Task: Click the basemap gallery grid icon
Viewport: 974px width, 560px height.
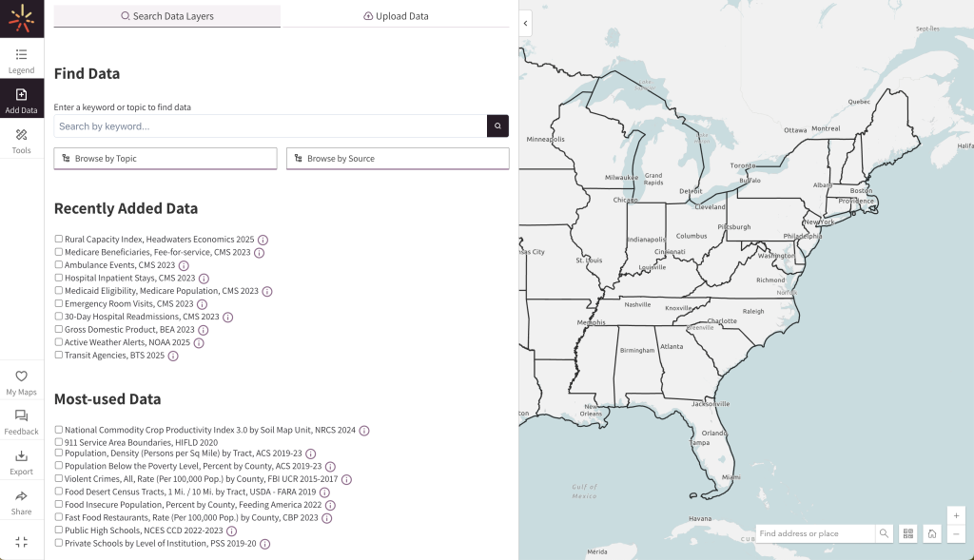Action: [908, 533]
